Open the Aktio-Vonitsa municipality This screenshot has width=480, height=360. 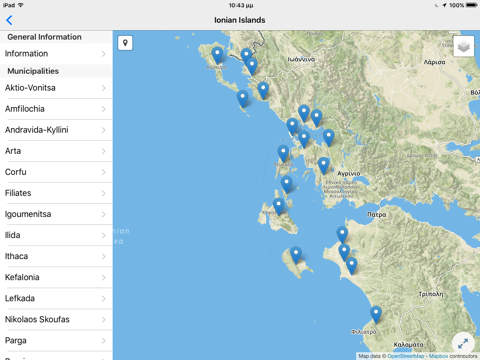[x=56, y=88]
